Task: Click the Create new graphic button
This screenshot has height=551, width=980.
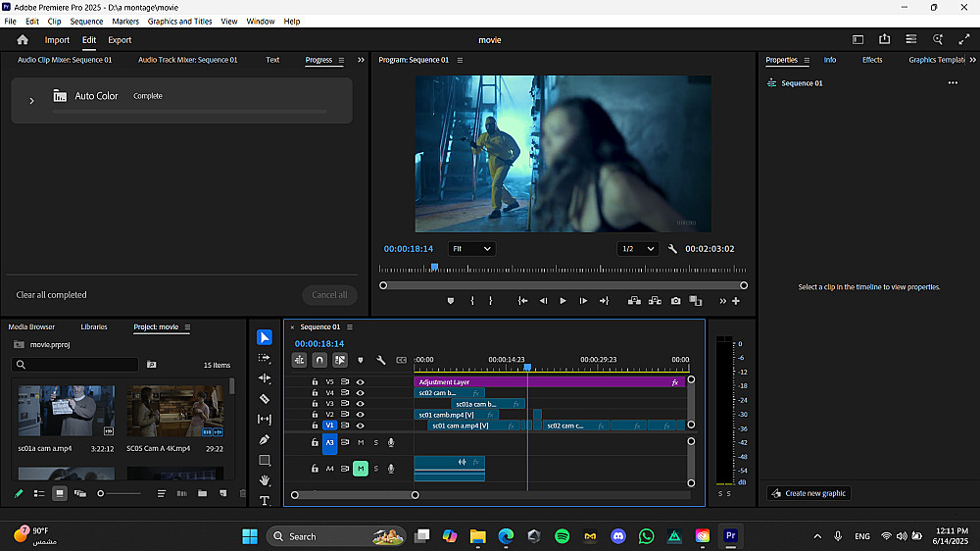Action: [x=808, y=493]
